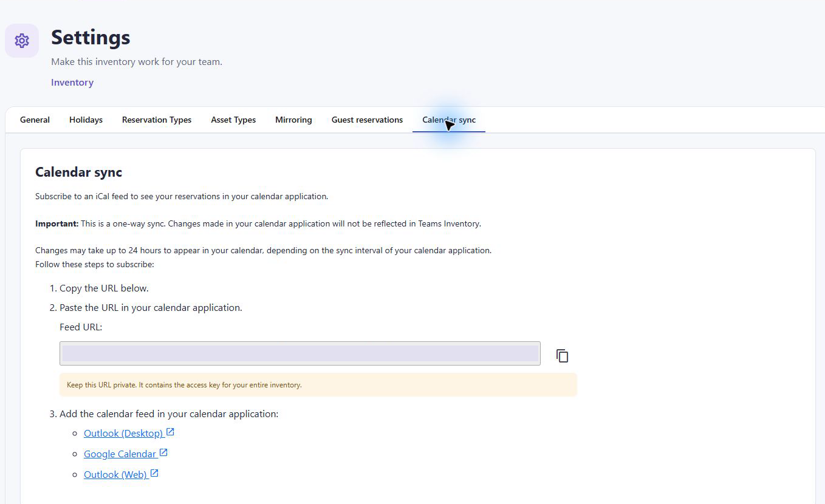Click the 'Important:' one-way sync notice

pyautogui.click(x=258, y=223)
